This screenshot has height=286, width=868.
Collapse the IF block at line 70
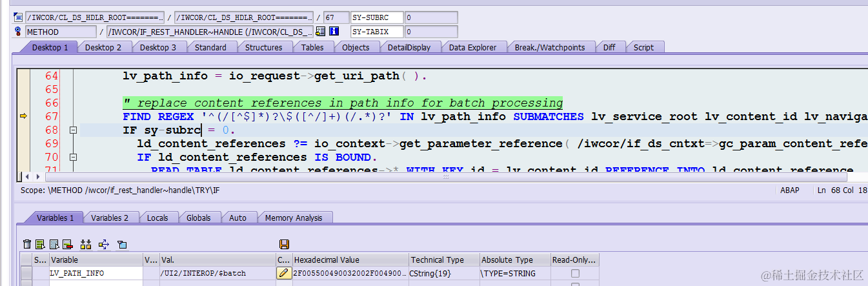pyautogui.click(x=74, y=157)
